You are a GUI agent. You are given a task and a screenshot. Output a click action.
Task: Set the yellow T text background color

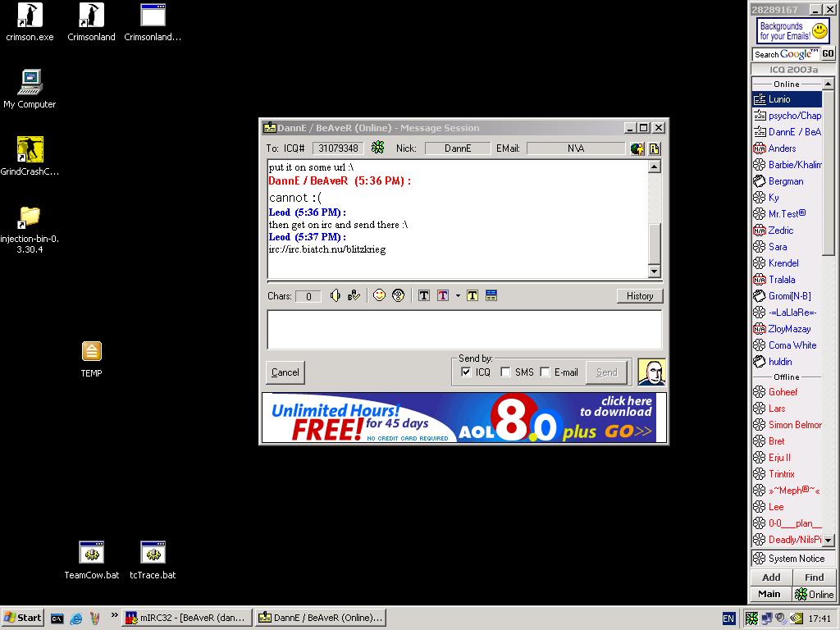472,295
